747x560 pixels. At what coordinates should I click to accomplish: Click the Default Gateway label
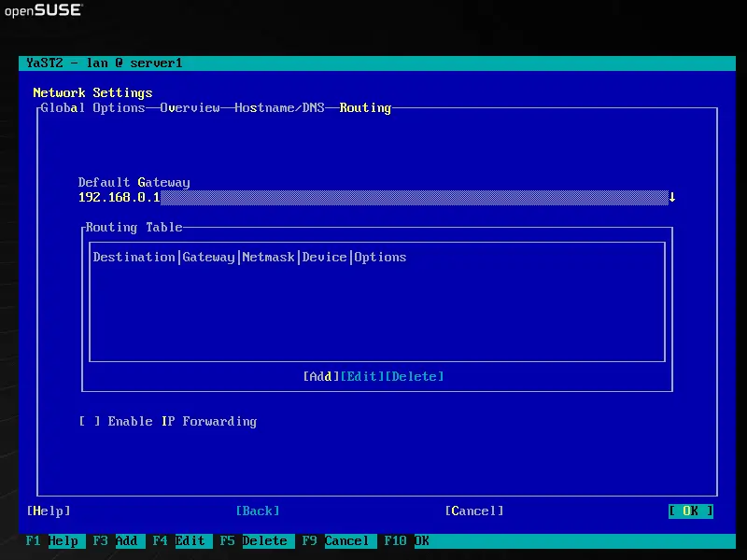(x=134, y=182)
